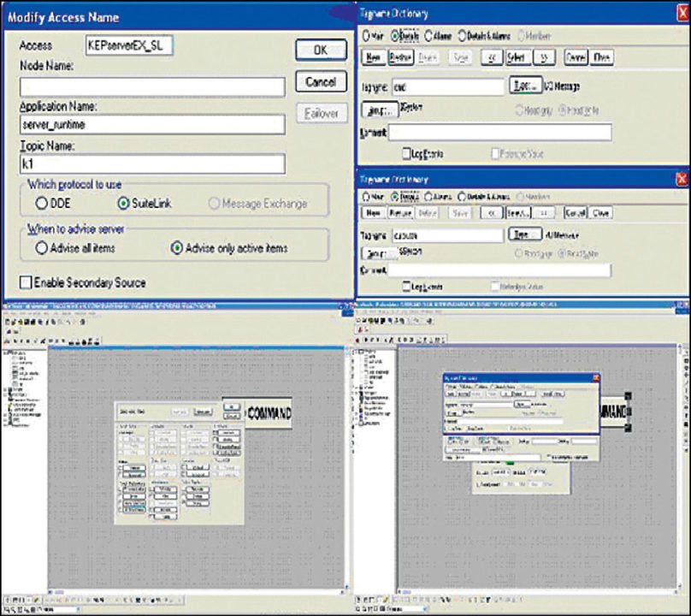Enable the Enable Secondary Source checkbox
The width and height of the screenshot is (691, 616).
(x=26, y=282)
